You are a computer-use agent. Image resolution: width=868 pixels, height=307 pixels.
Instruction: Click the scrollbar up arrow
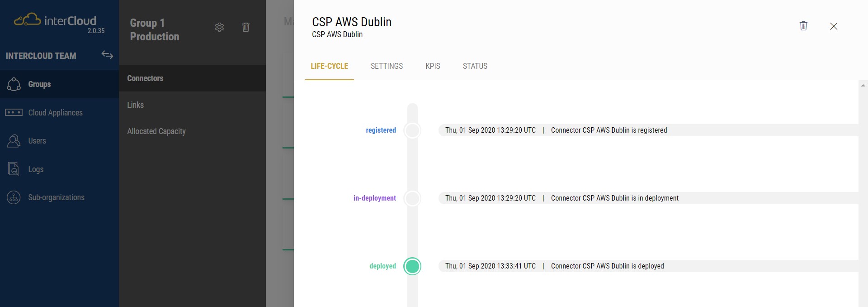pos(863,85)
